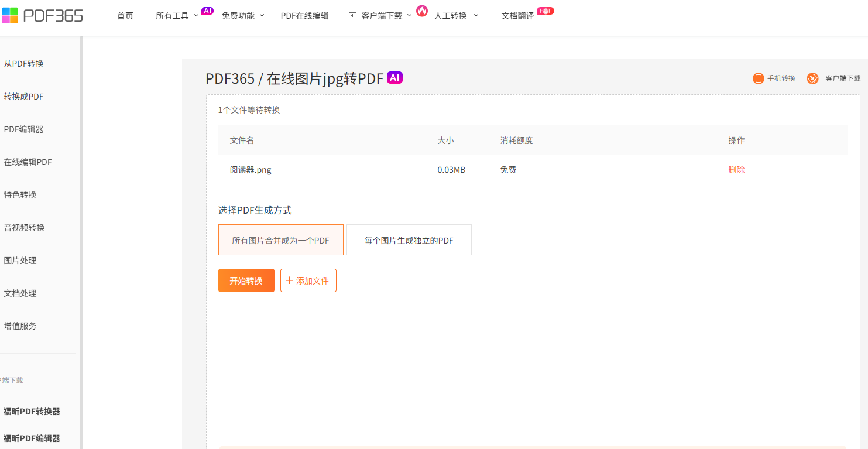The image size is (868, 449).
Task: Click the mobile phone conversion icon
Action: [x=759, y=78]
